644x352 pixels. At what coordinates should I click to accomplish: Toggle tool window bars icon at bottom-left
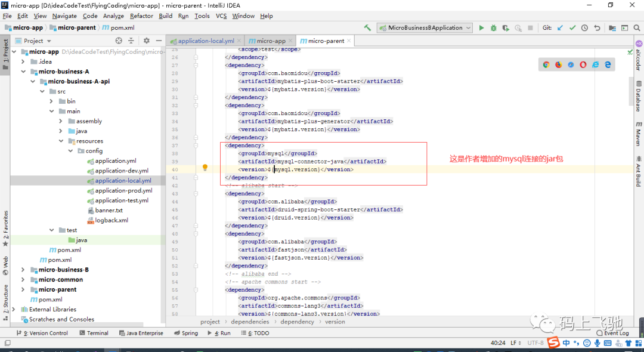coord(7,342)
